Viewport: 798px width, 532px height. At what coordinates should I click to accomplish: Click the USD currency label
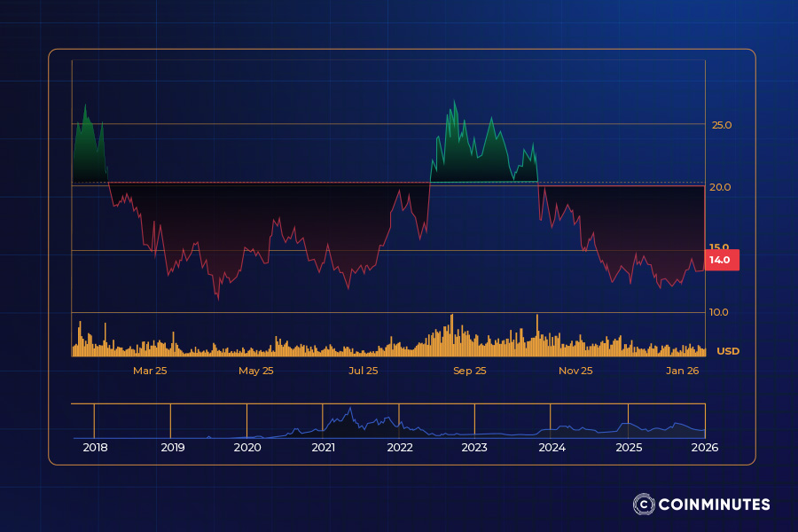point(727,351)
